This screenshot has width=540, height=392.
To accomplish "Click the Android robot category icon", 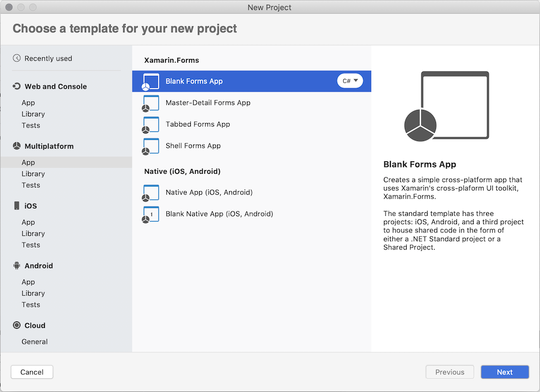I will (17, 265).
